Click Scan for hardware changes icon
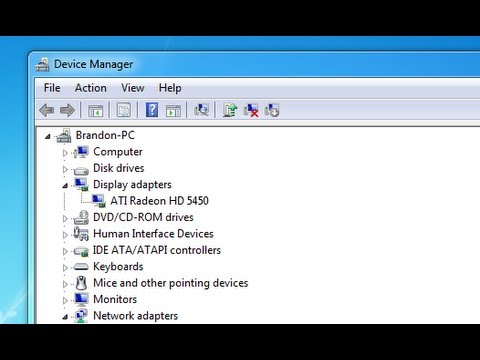480x360 pixels. (x=201, y=110)
